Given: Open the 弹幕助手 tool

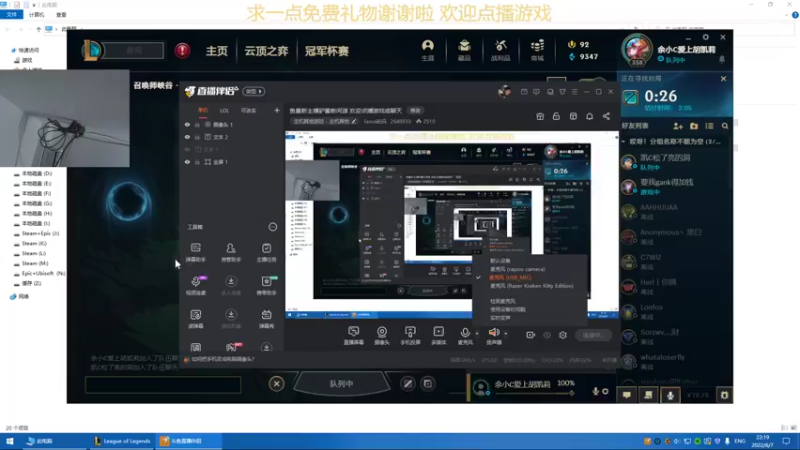Looking at the screenshot, I should [x=195, y=252].
